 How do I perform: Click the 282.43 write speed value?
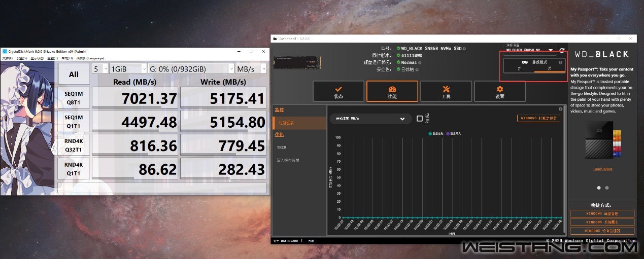[223, 168]
